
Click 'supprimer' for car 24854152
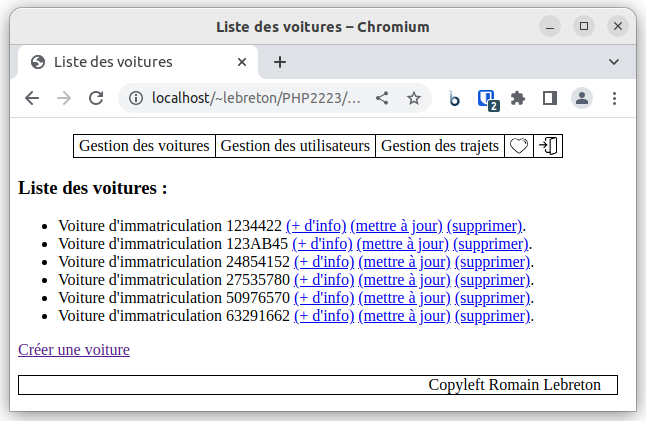coord(492,262)
